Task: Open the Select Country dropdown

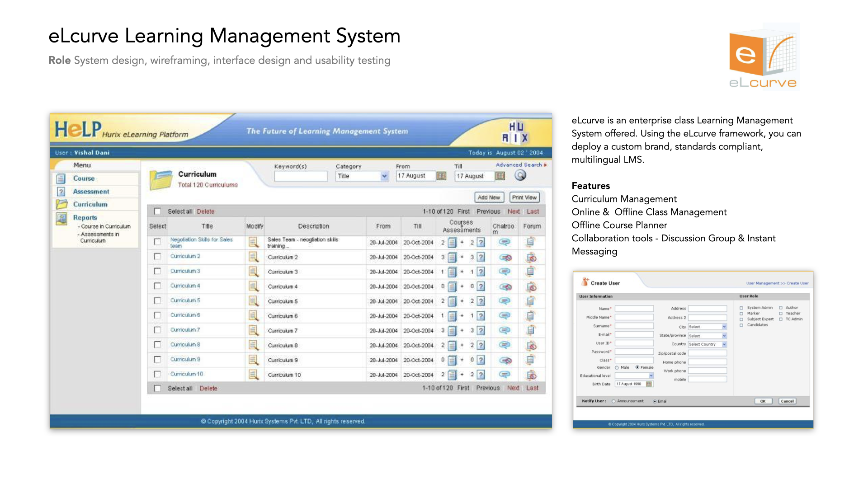Action: (x=724, y=344)
